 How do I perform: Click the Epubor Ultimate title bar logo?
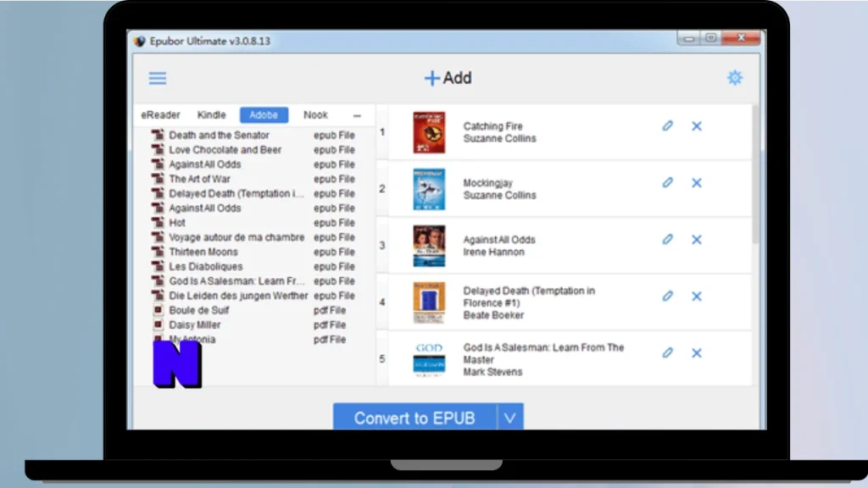[x=140, y=42]
